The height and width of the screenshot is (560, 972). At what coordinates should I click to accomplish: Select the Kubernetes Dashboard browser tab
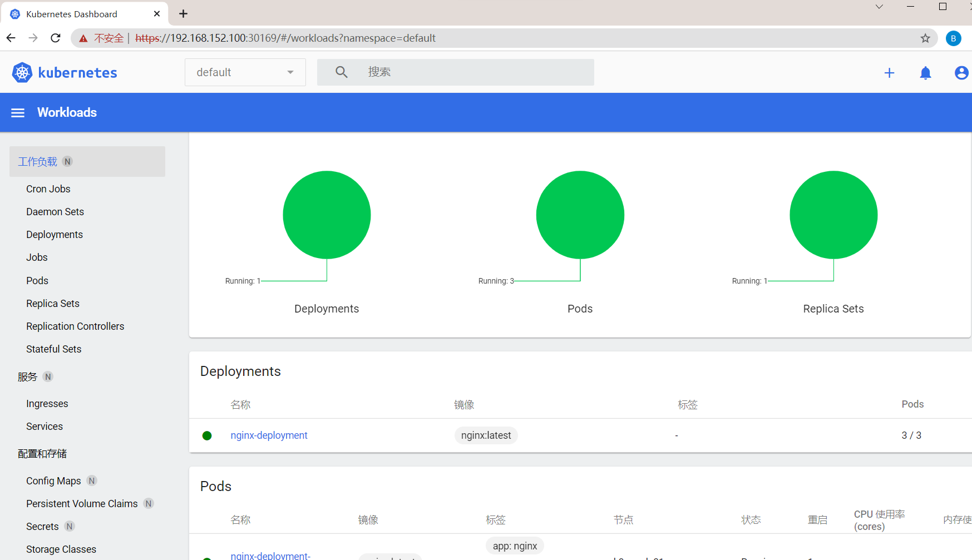tap(83, 13)
